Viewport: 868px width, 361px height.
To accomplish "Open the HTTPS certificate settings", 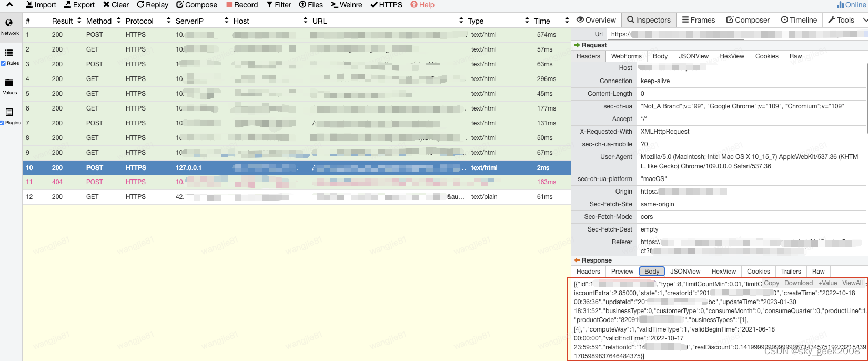I will click(x=387, y=5).
